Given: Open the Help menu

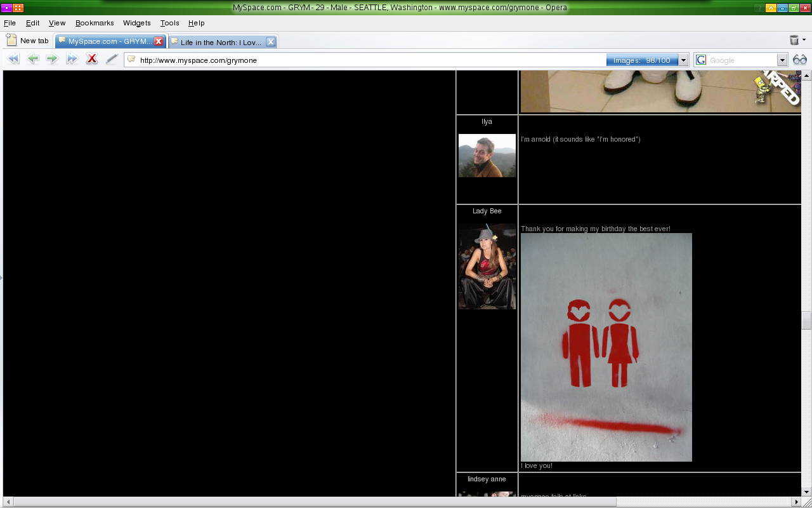Looking at the screenshot, I should [x=197, y=23].
